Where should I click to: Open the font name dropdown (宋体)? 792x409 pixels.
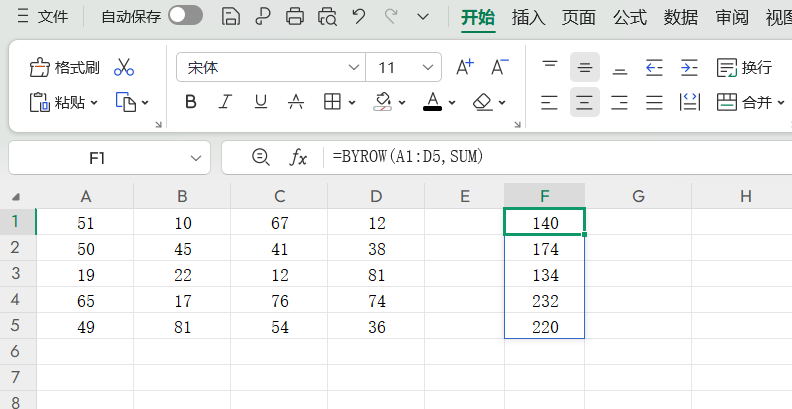pos(353,68)
